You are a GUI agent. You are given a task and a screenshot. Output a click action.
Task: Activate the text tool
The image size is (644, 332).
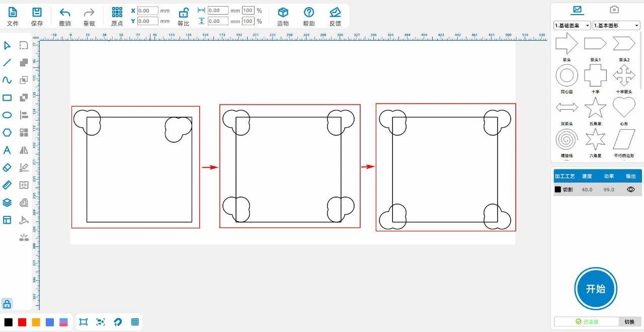[x=7, y=150]
